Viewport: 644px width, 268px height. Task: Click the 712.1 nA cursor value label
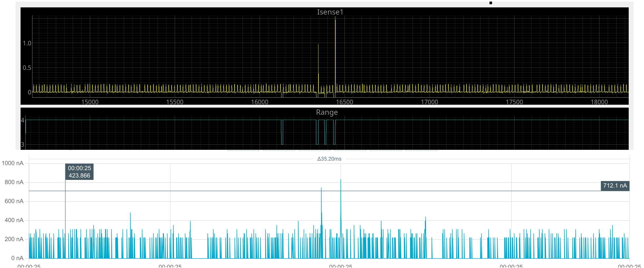coord(615,186)
